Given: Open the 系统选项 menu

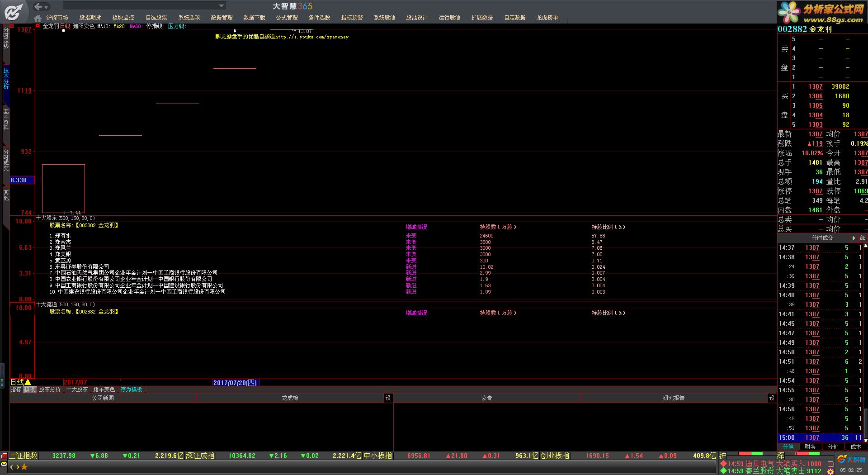Looking at the screenshot, I should tap(189, 18).
